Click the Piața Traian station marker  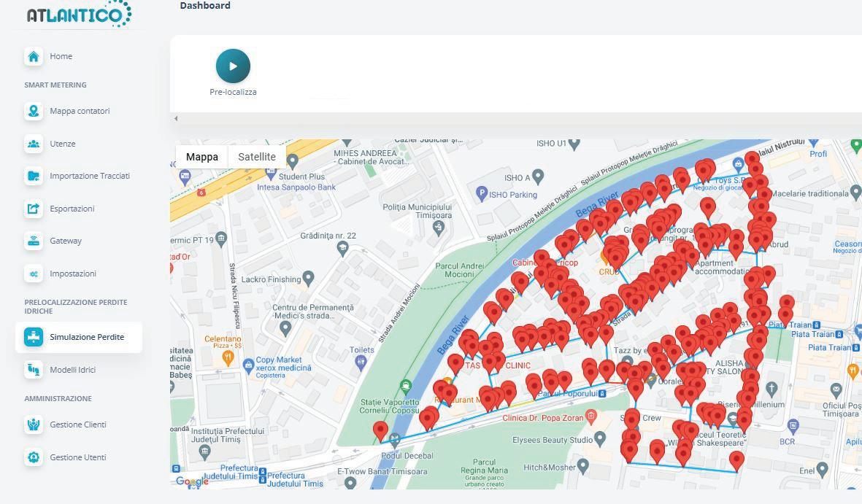coord(817,325)
